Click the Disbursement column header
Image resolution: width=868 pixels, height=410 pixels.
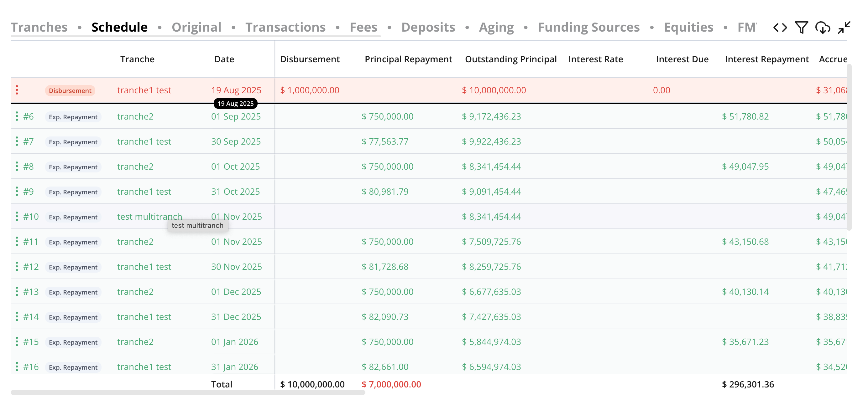coord(310,59)
